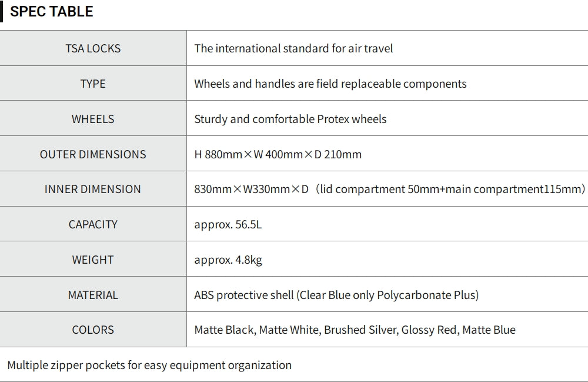Click the lid compartment inner dimension value
The height and width of the screenshot is (382, 588).
click(389, 189)
